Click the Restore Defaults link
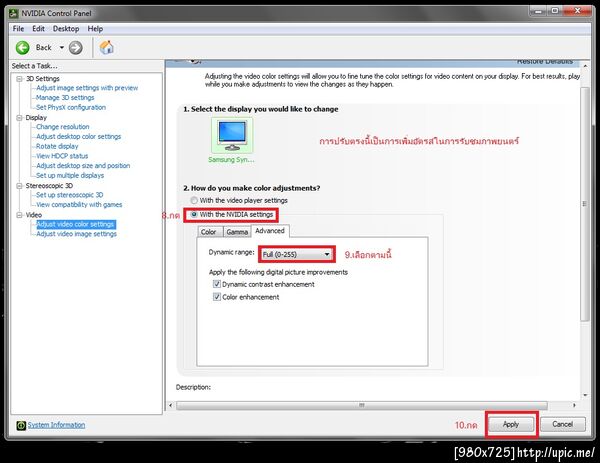 pyautogui.click(x=545, y=62)
